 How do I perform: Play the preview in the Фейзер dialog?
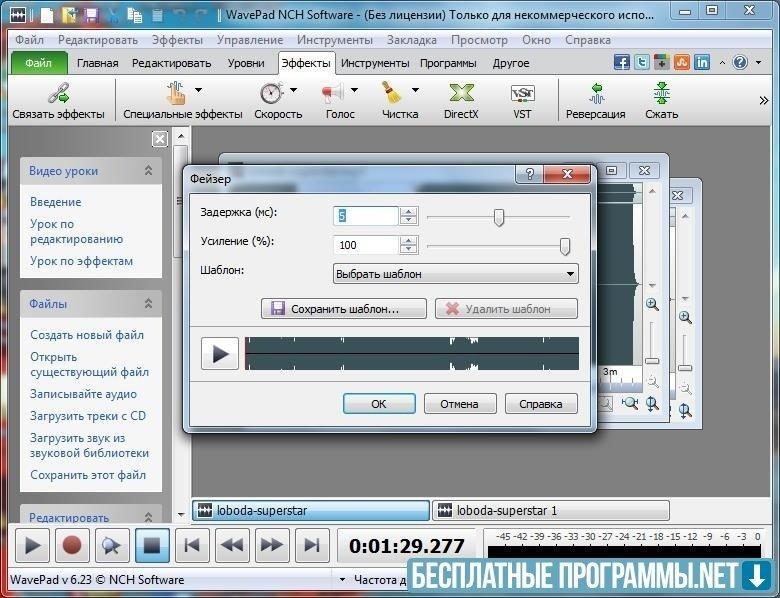(220, 354)
